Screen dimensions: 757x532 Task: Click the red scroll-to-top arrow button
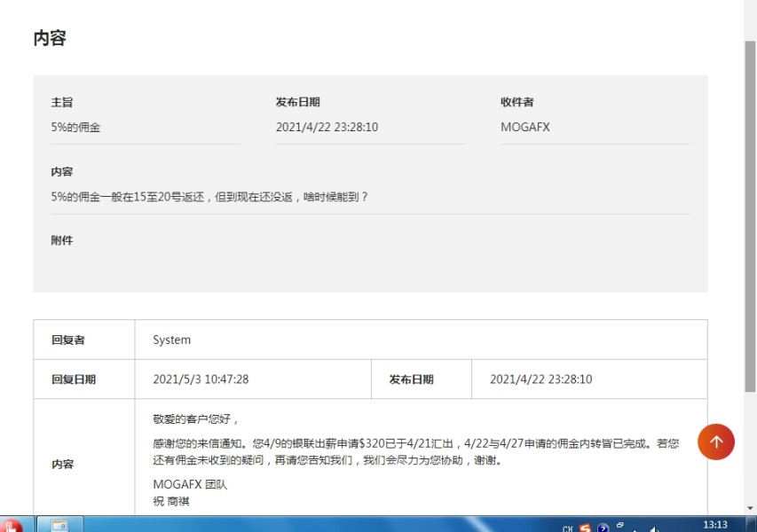click(716, 442)
